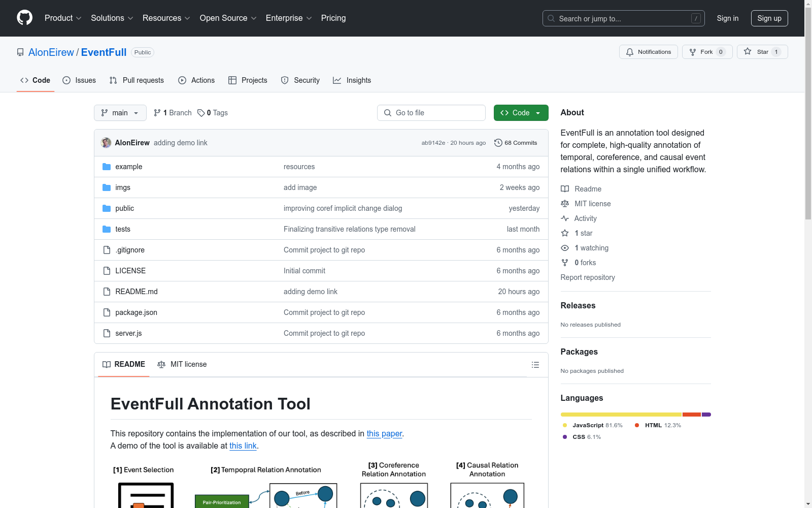Viewport: 812px width, 508px height.
Task: Click the bell icon in Notifications button
Action: (x=630, y=52)
